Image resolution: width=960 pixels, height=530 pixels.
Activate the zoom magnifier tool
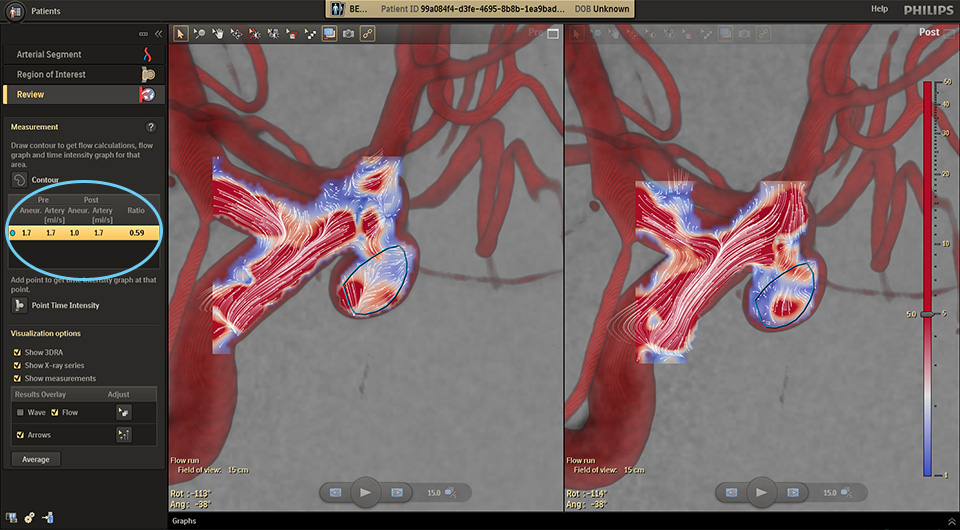[199, 33]
